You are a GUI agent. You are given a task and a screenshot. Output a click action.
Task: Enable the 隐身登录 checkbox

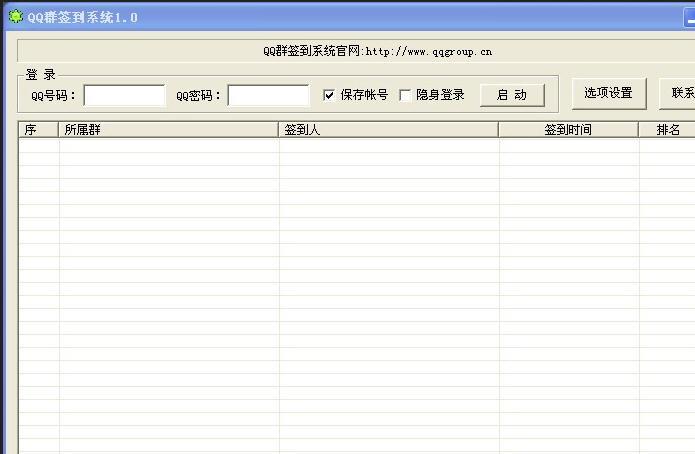405,95
